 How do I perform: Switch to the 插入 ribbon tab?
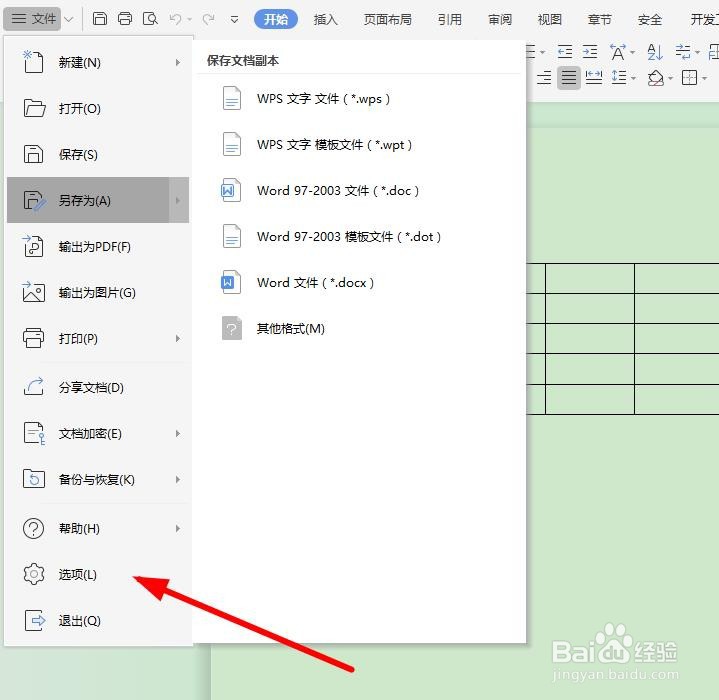pos(325,19)
